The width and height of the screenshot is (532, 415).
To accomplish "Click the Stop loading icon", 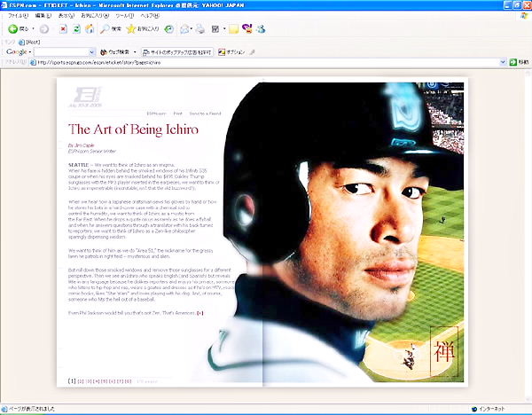I will 63,29.
